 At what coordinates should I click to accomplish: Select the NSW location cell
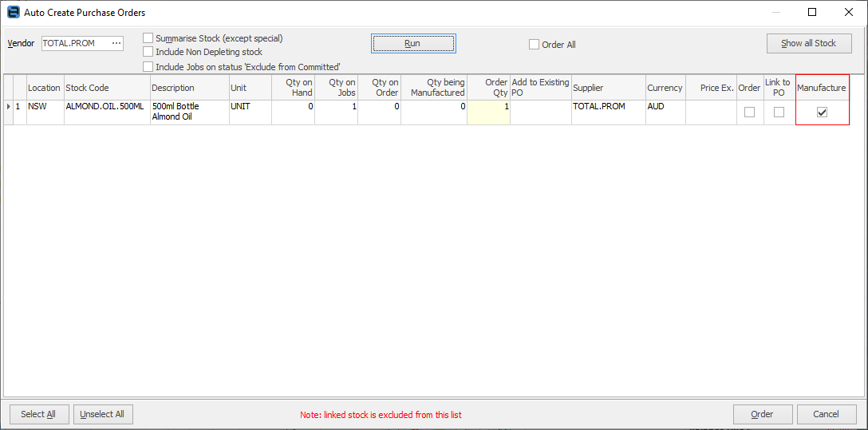coord(45,112)
